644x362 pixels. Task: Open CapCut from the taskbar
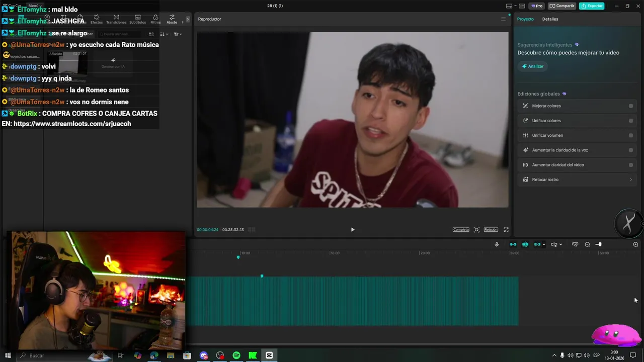click(269, 355)
